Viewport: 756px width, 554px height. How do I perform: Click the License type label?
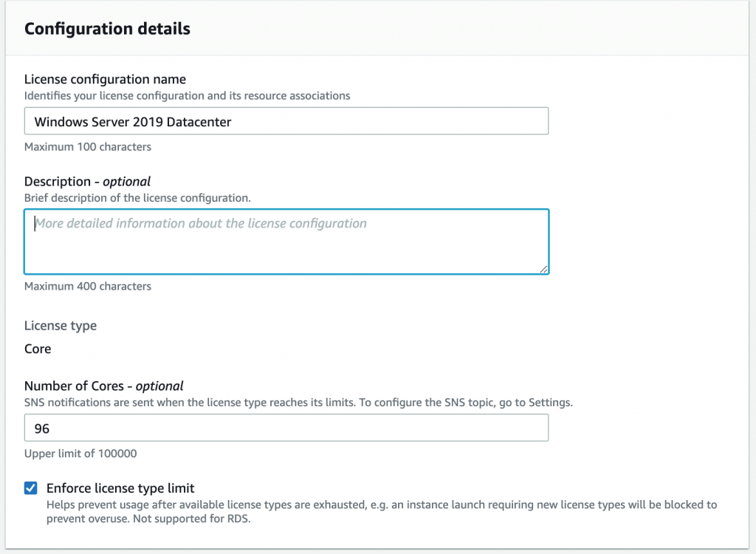[x=61, y=325]
